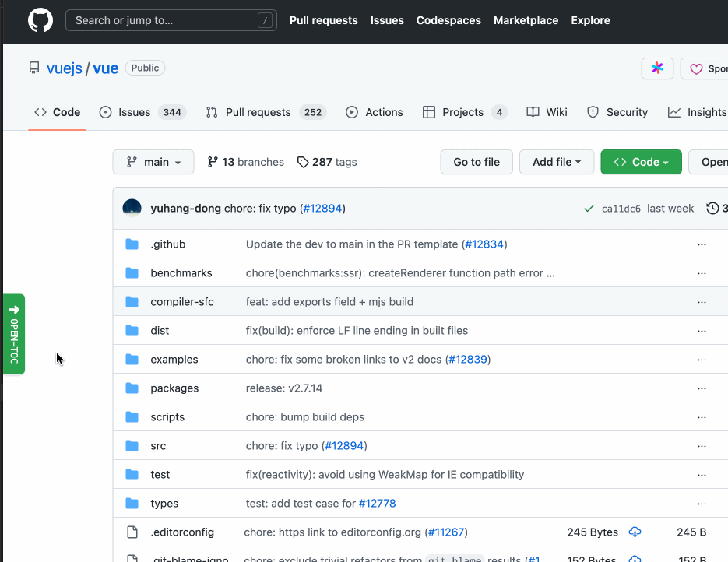This screenshot has width=728, height=562.
Task: Open commit hash ca11dc6
Action: pyautogui.click(x=621, y=209)
